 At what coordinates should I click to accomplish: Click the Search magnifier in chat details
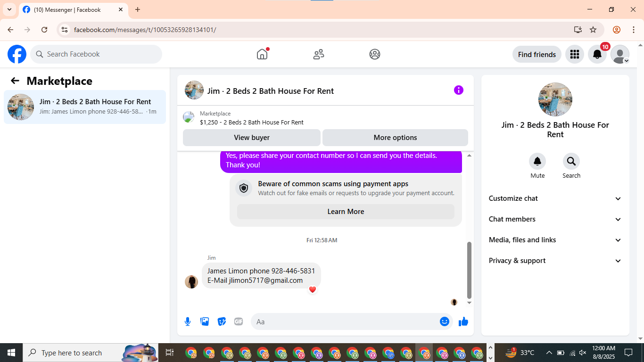click(x=571, y=162)
